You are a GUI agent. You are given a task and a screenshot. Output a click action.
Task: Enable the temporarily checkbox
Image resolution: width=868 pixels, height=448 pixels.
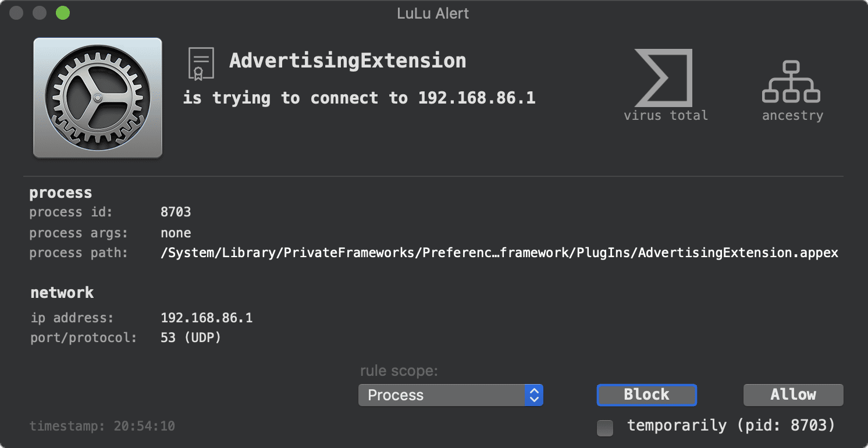pyautogui.click(x=605, y=428)
